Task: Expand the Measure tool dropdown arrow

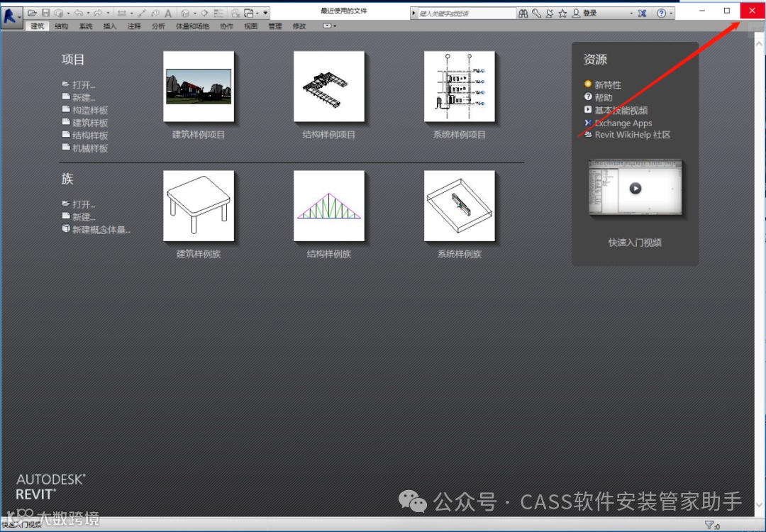Action: pyautogui.click(x=132, y=13)
